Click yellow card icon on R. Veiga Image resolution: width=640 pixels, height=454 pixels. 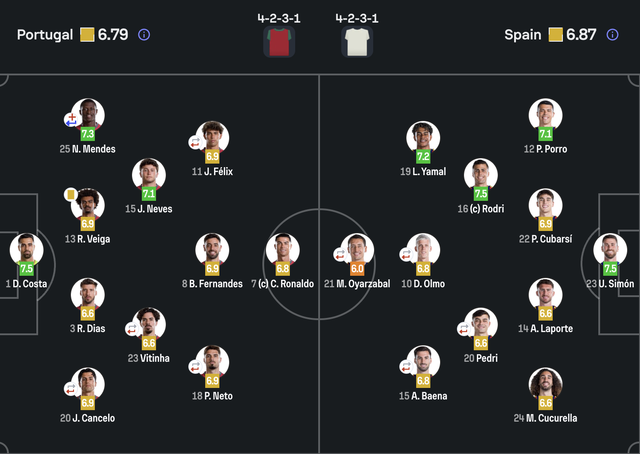pyautogui.click(x=71, y=194)
